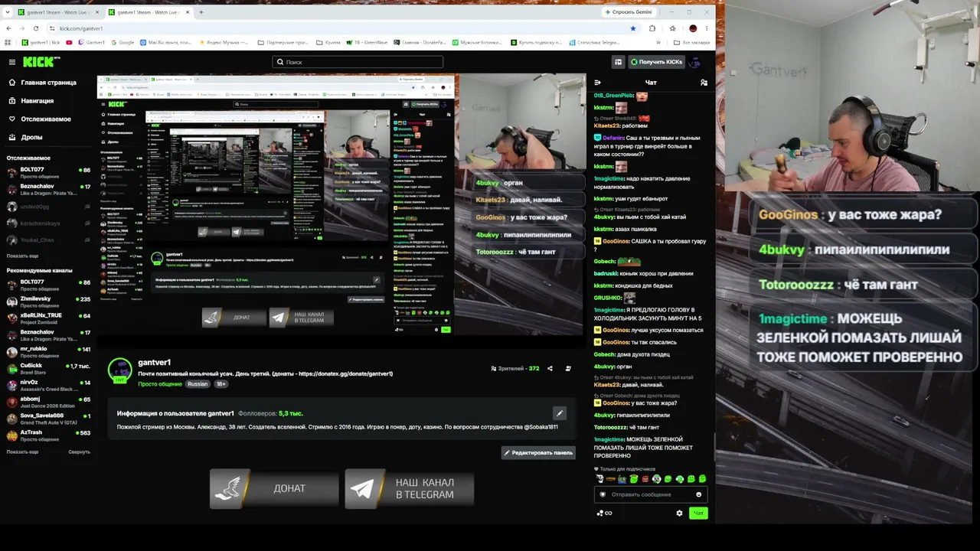Expand the tab search dropdown arrow
Screen dimensions: 980x551
coord(8,12)
